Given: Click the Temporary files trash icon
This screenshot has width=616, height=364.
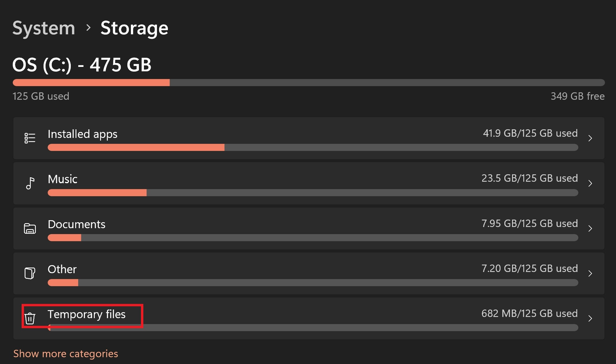Looking at the screenshot, I should pyautogui.click(x=30, y=318).
